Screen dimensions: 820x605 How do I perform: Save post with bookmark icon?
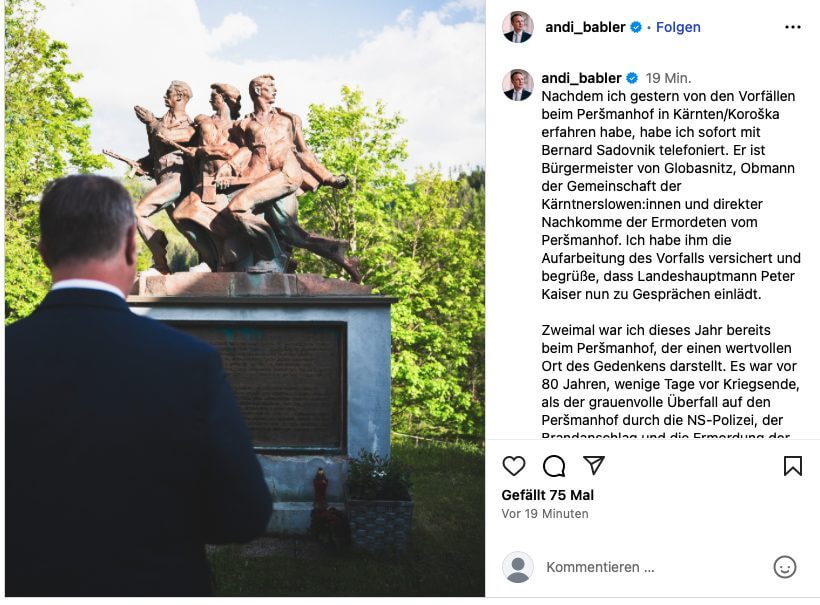[x=793, y=465]
